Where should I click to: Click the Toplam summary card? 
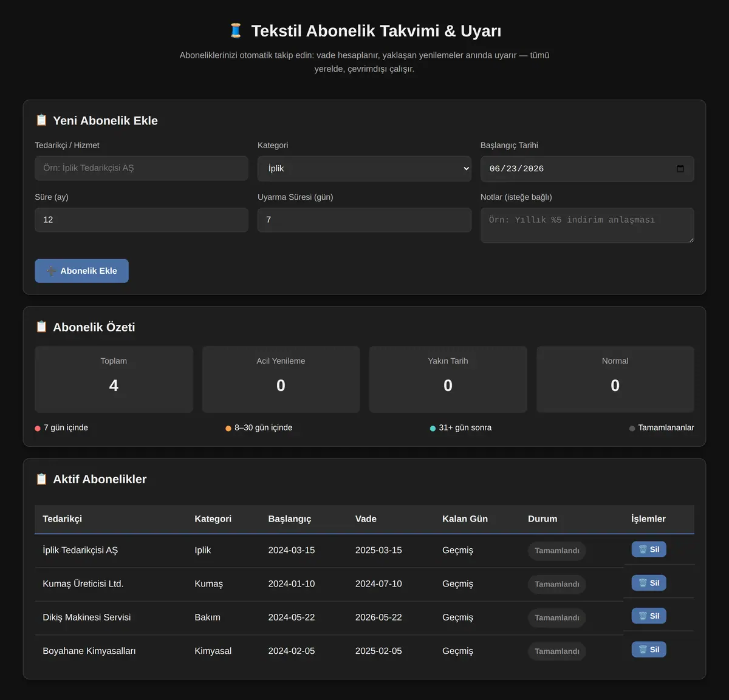click(x=114, y=379)
